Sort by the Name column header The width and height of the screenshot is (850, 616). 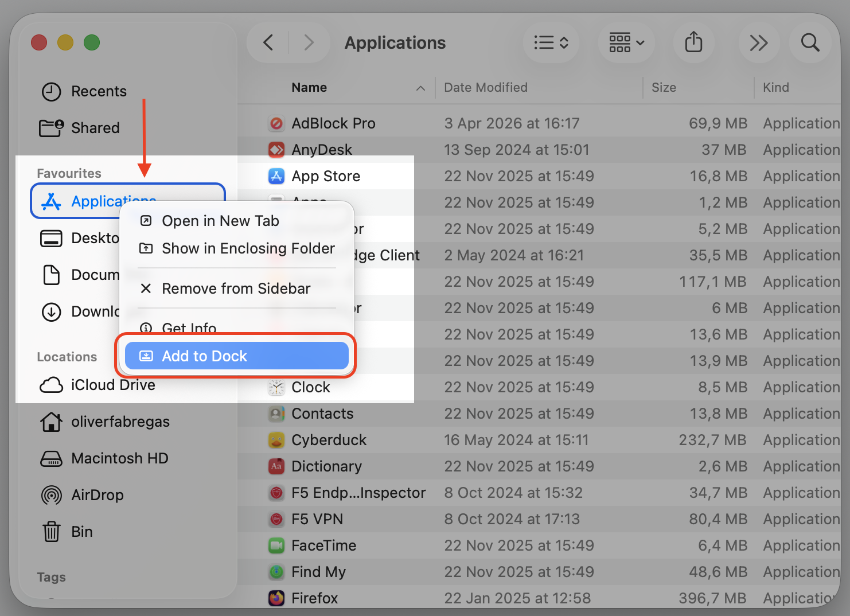coord(309,88)
